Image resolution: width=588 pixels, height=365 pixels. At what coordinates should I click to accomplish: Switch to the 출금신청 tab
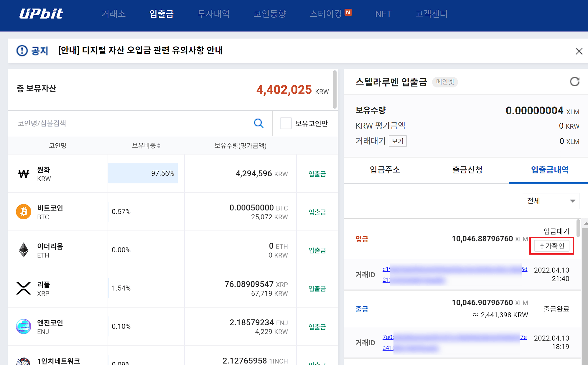pos(467,170)
